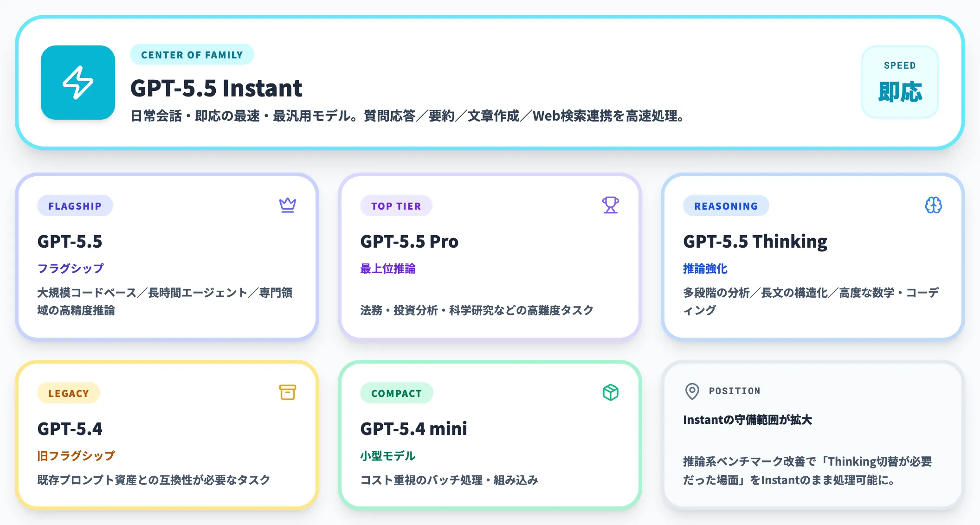980x525 pixels.
Task: Click the コスト重視のバッチ処理 description text
Action: (449, 480)
